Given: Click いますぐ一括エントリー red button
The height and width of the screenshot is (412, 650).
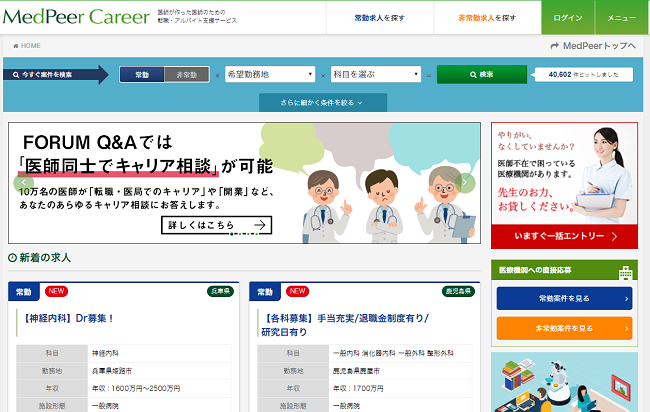Looking at the screenshot, I should [x=564, y=236].
